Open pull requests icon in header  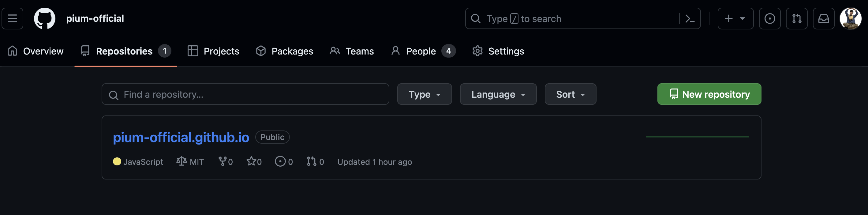796,19
